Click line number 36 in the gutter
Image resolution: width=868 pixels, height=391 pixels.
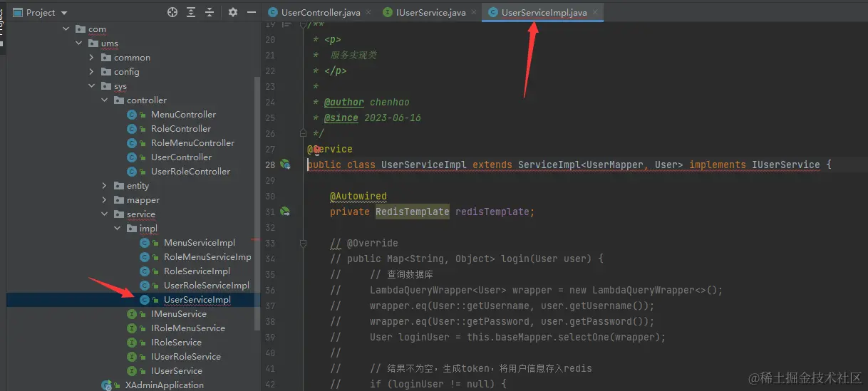click(x=269, y=290)
